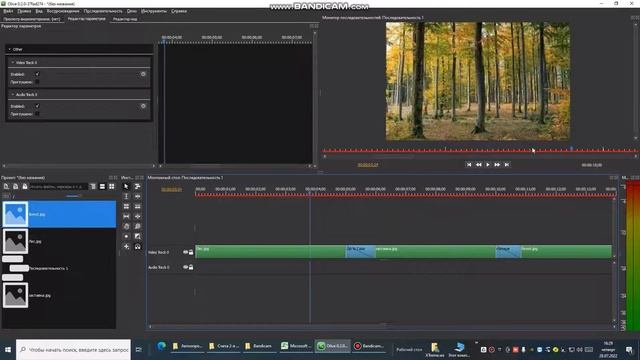Collapse Video Track 0 parameters section
The height and width of the screenshot is (360, 640).
point(13,62)
